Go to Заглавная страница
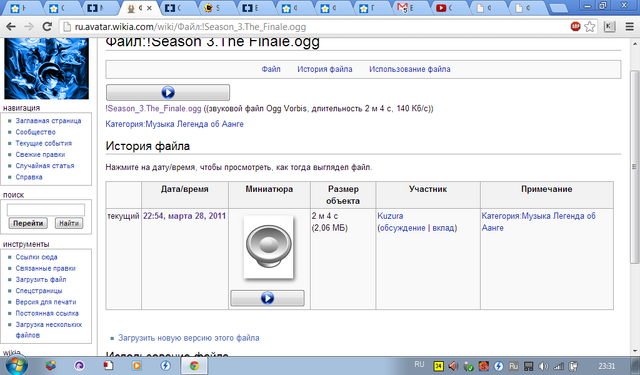 [48, 121]
